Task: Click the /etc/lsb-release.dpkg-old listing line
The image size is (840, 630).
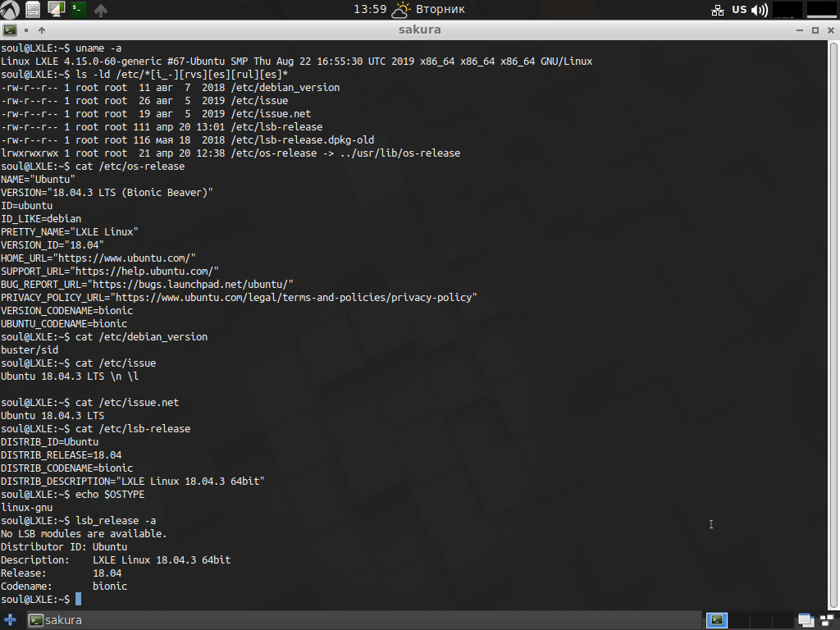Action: (187, 139)
